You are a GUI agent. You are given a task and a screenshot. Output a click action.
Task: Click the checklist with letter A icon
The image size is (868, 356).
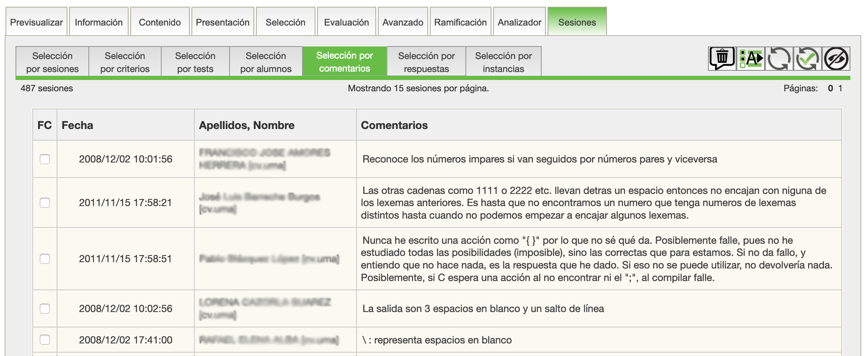(751, 59)
